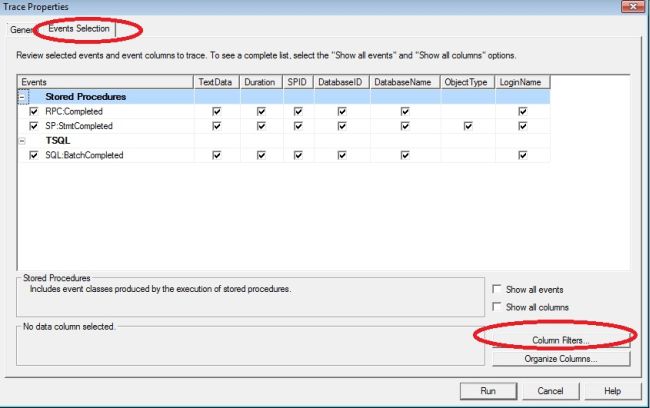
Task: Open Help for Trace Properties
Action: [x=613, y=391]
